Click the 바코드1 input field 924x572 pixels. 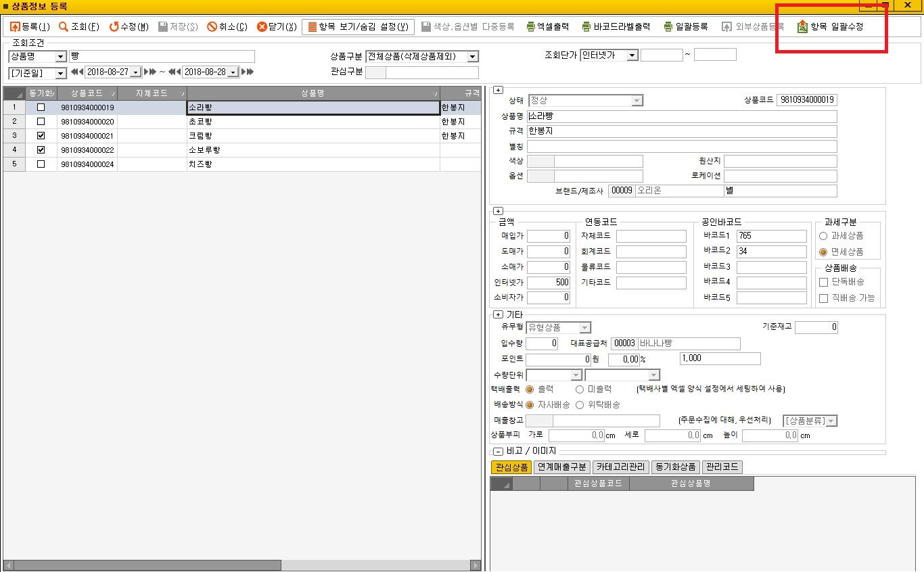(772, 236)
